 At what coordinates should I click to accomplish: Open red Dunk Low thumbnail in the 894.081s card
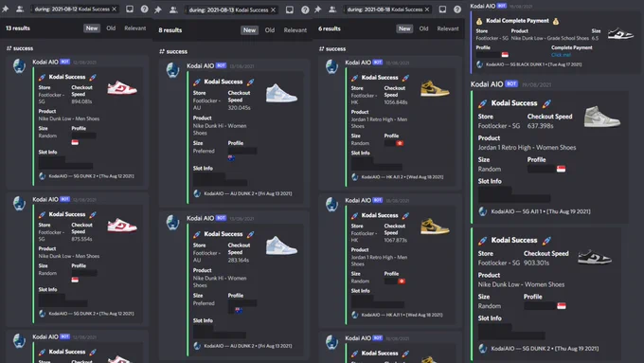click(122, 88)
